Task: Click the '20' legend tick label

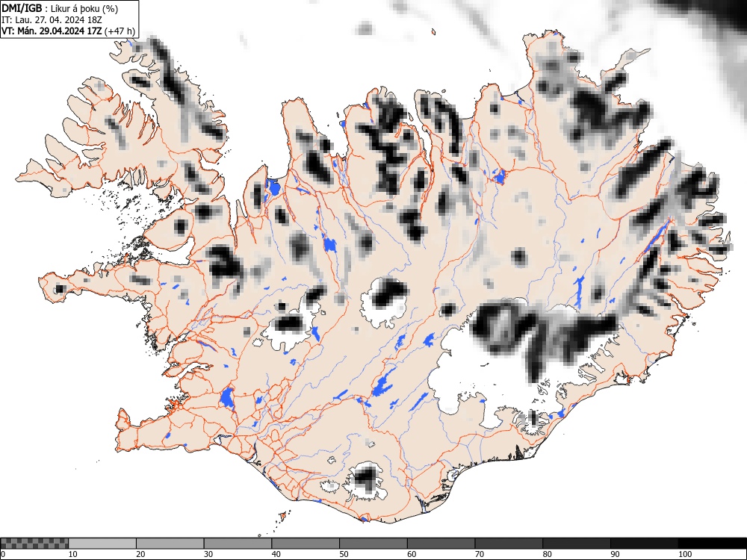Action: pos(140,554)
